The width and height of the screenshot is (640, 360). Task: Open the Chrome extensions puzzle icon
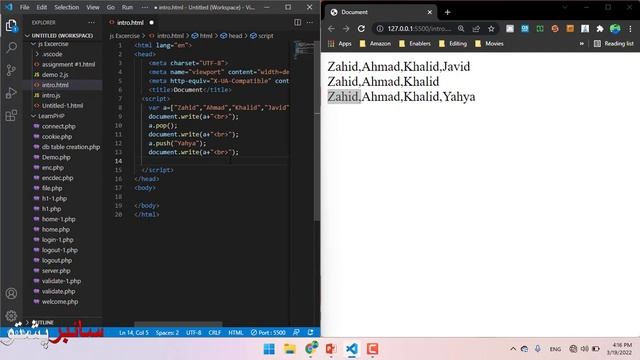click(x=600, y=29)
